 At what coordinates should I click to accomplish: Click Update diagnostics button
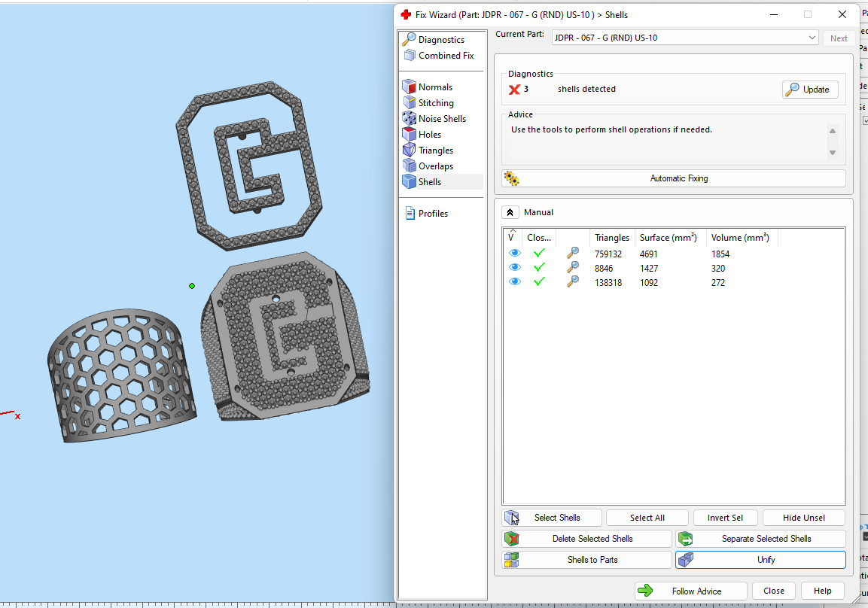[x=810, y=89]
